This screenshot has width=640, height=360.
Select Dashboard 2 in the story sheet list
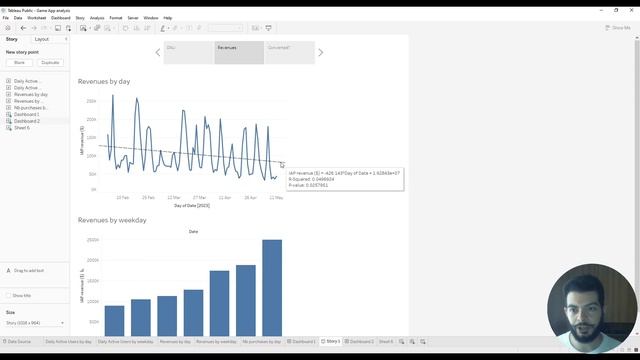point(27,121)
